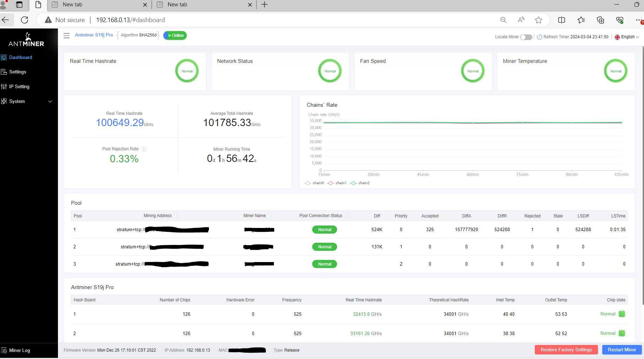This screenshot has width=644, height=359.
Task: Click the Pool Rejection Rate info icon
Action: pos(144,149)
